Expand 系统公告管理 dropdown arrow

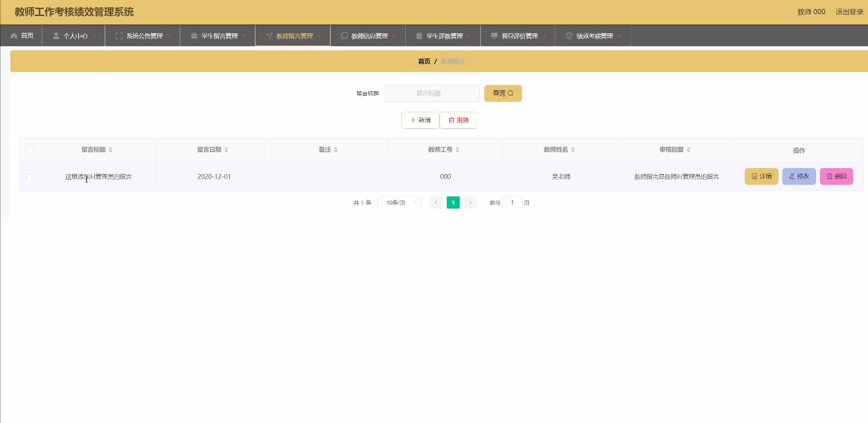pyautogui.click(x=169, y=36)
